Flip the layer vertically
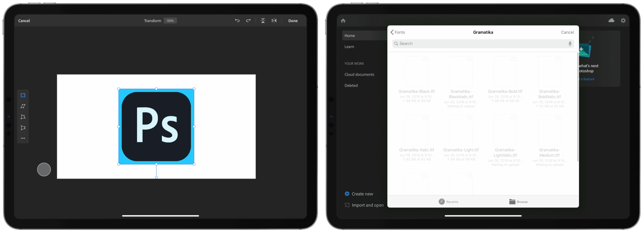This screenshot has width=644, height=233. point(263,21)
